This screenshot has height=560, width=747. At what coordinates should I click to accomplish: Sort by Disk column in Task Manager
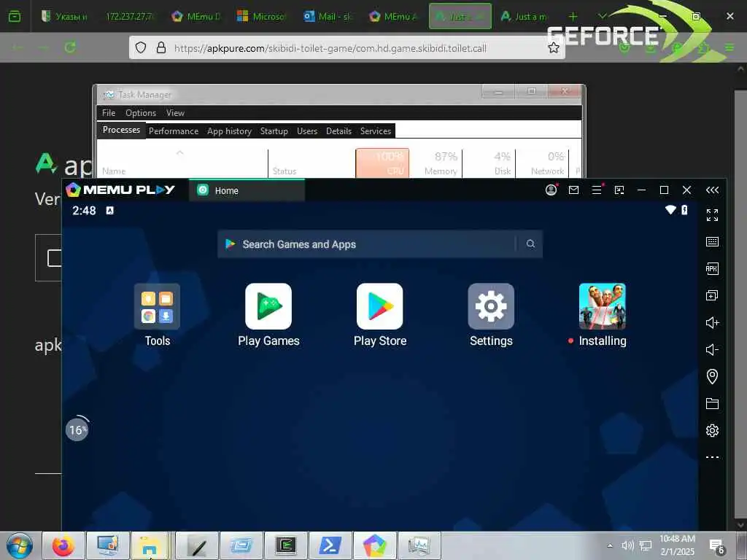489,163
